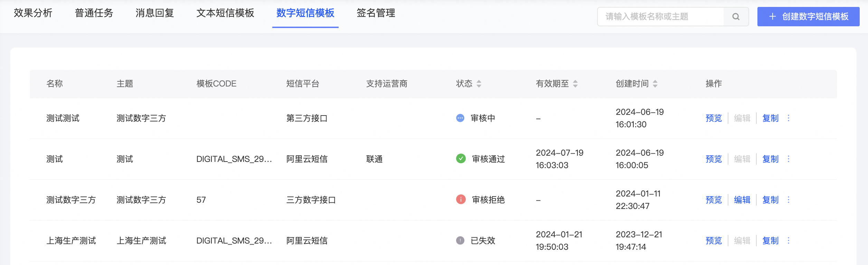This screenshot has width=868, height=265.
Task: Click the 操作 column header
Action: click(x=714, y=84)
